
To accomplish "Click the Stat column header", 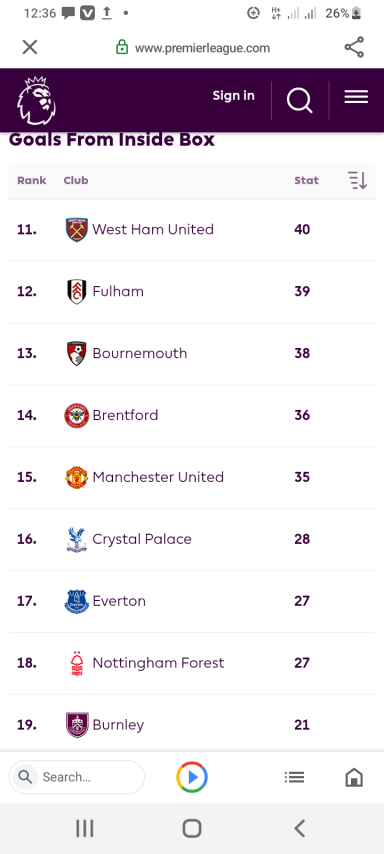I will pos(307,180).
